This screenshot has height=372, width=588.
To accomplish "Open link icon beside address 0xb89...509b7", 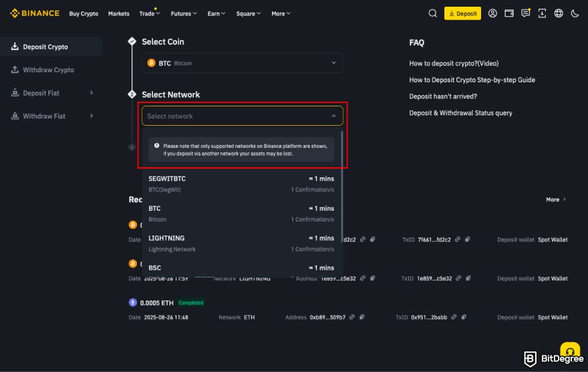I will 351,317.
